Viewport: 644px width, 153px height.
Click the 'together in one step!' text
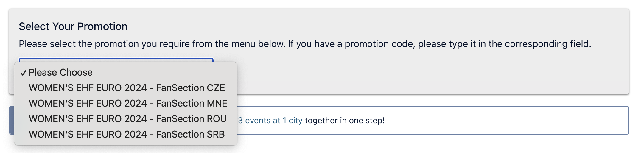click(345, 121)
